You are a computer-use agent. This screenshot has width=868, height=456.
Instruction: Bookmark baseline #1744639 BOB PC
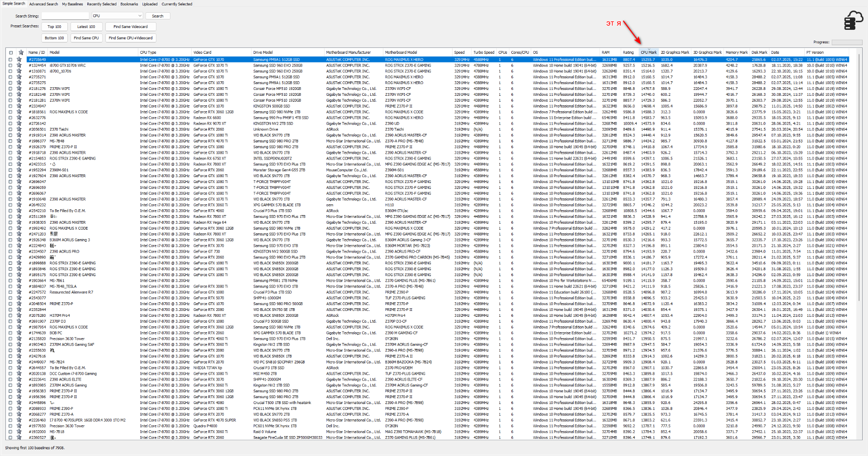tap(19, 333)
